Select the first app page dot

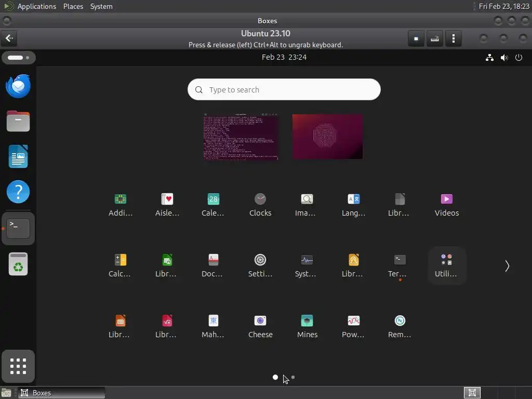tap(275, 377)
